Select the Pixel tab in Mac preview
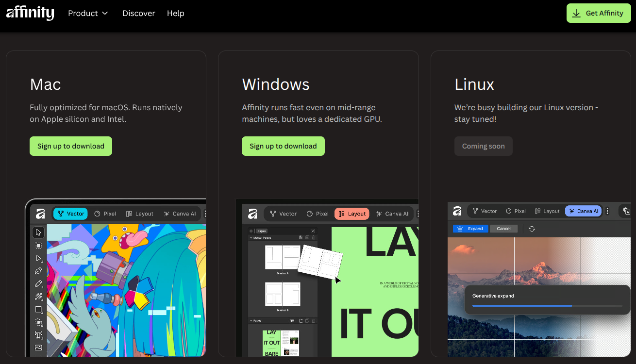 [x=105, y=214]
